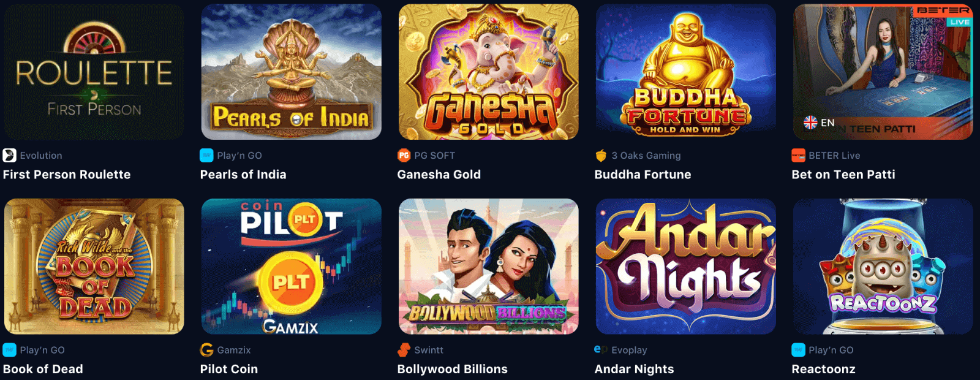Click Play'n GO icon under Pearls of India
This screenshot has width=980, height=380.
coord(206,155)
